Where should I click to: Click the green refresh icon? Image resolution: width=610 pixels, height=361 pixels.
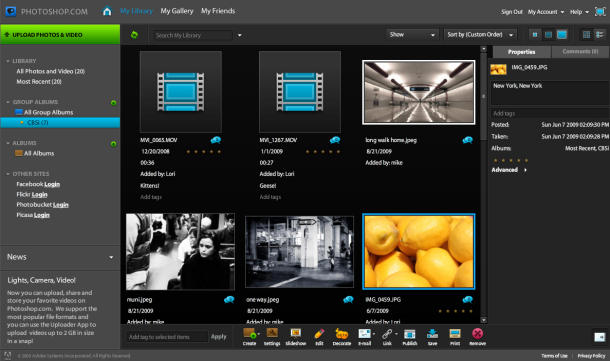coord(134,35)
